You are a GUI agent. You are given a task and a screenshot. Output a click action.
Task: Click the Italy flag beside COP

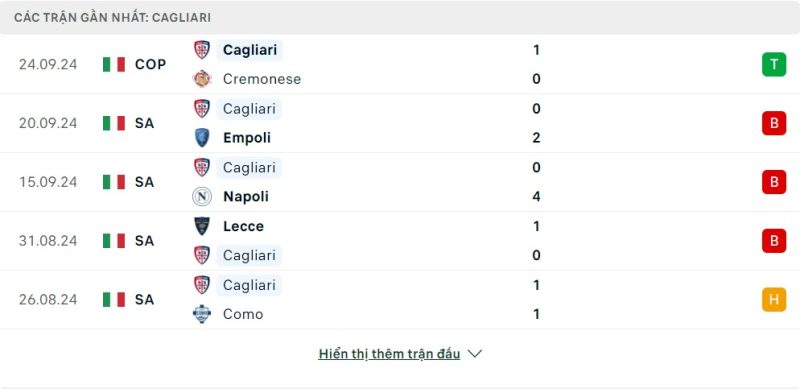(x=114, y=64)
